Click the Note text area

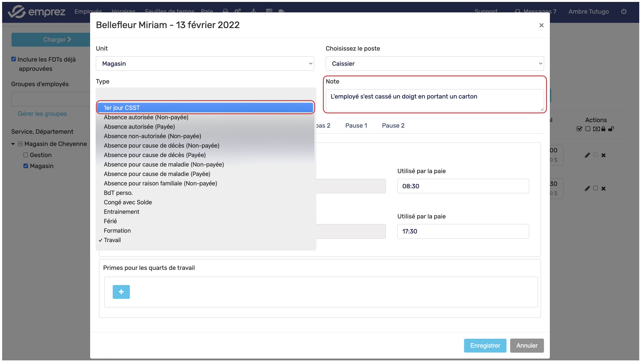(434, 100)
